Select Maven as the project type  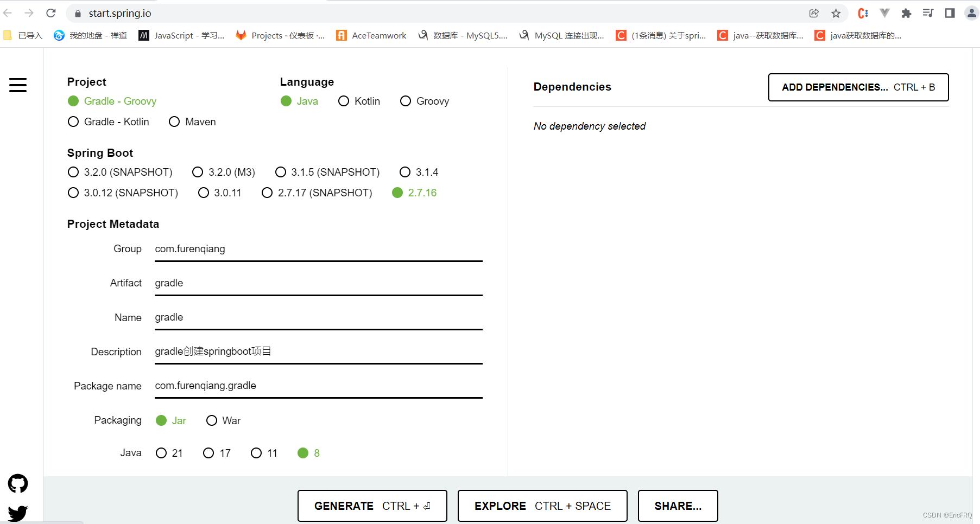point(192,122)
